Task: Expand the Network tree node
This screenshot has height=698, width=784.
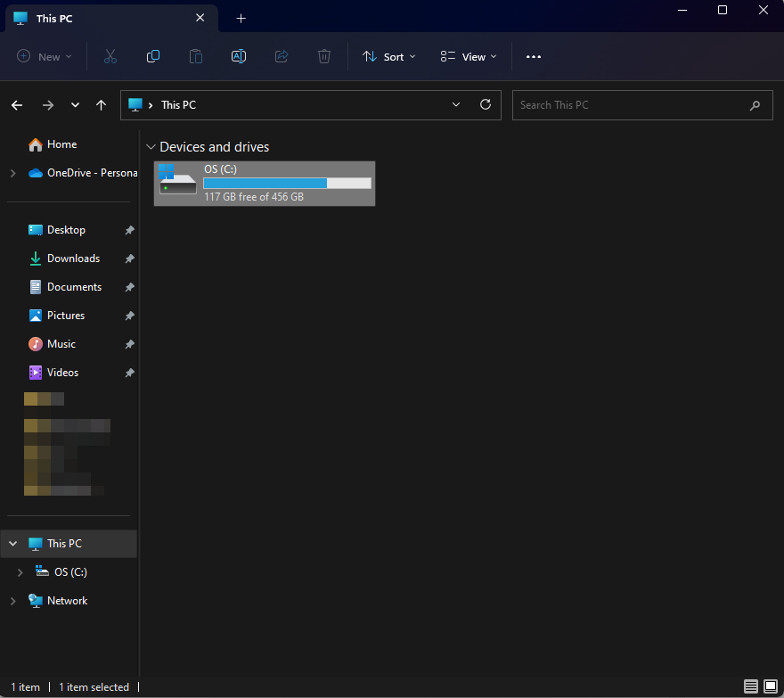Action: point(12,601)
